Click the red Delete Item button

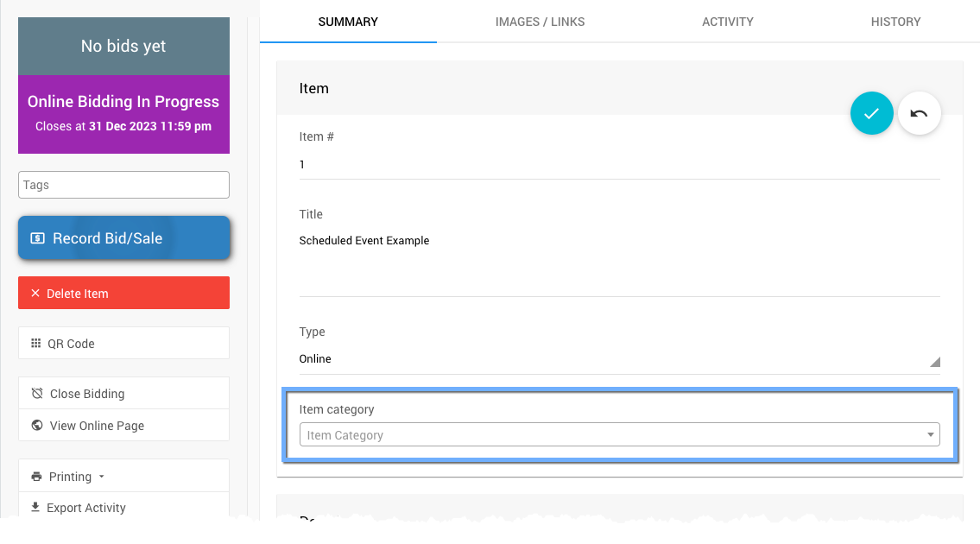point(123,293)
